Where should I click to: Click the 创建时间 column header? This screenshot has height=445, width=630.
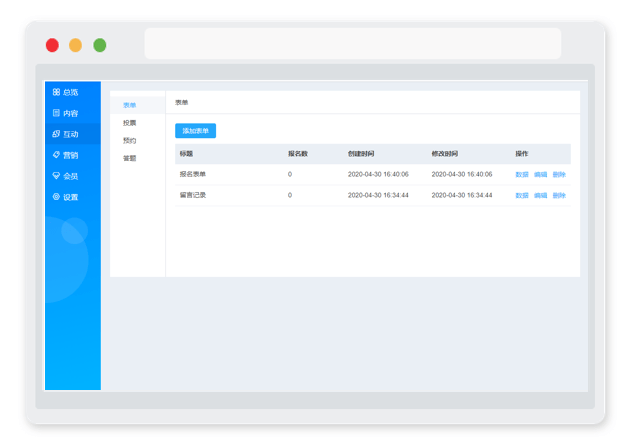(x=361, y=153)
